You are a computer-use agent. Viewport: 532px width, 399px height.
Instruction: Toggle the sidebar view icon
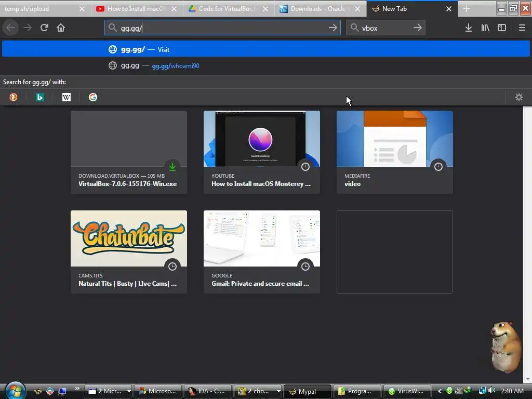coord(502,28)
